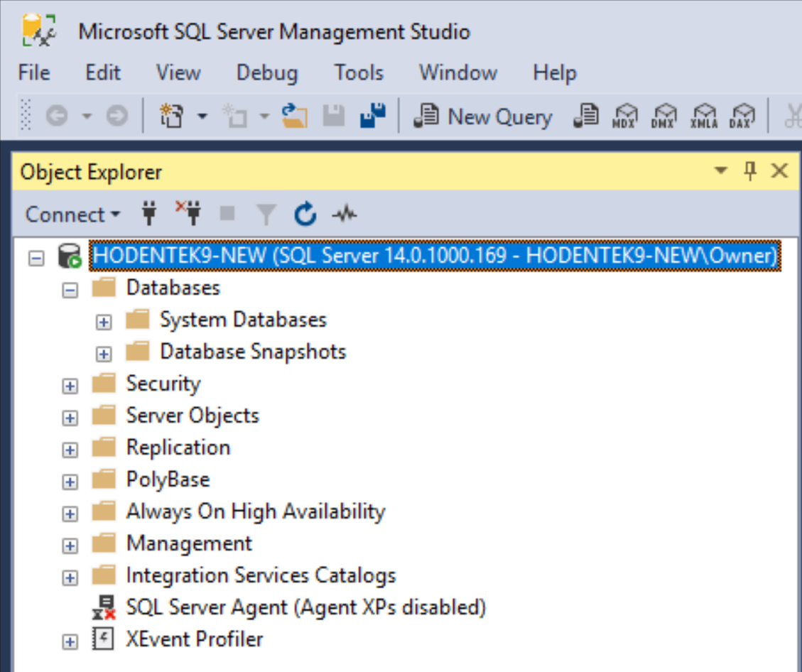Open the Tools menu

pyautogui.click(x=359, y=72)
